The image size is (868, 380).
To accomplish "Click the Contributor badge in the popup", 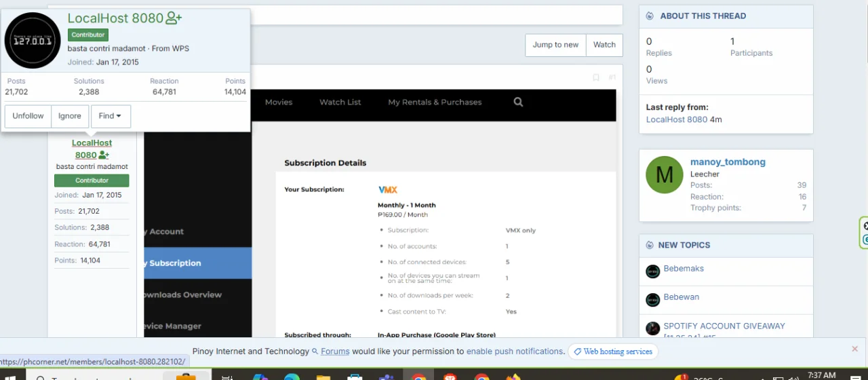I will click(88, 35).
